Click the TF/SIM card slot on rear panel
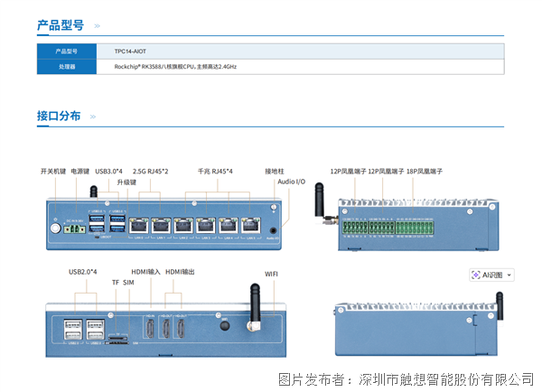Screen dimensions: 542x392 coord(119,341)
